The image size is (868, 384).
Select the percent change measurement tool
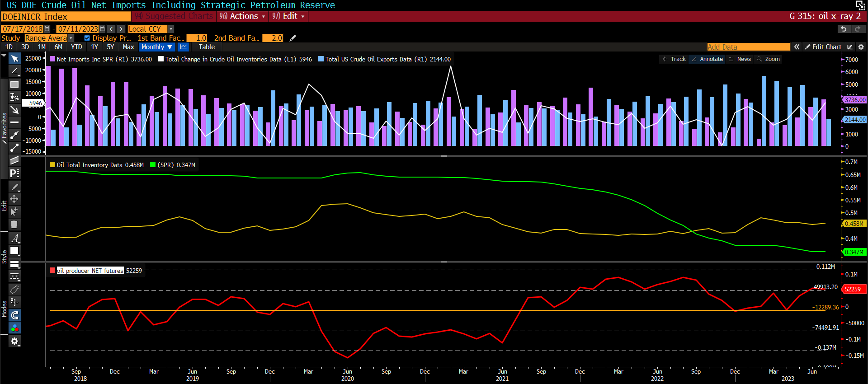click(x=14, y=97)
